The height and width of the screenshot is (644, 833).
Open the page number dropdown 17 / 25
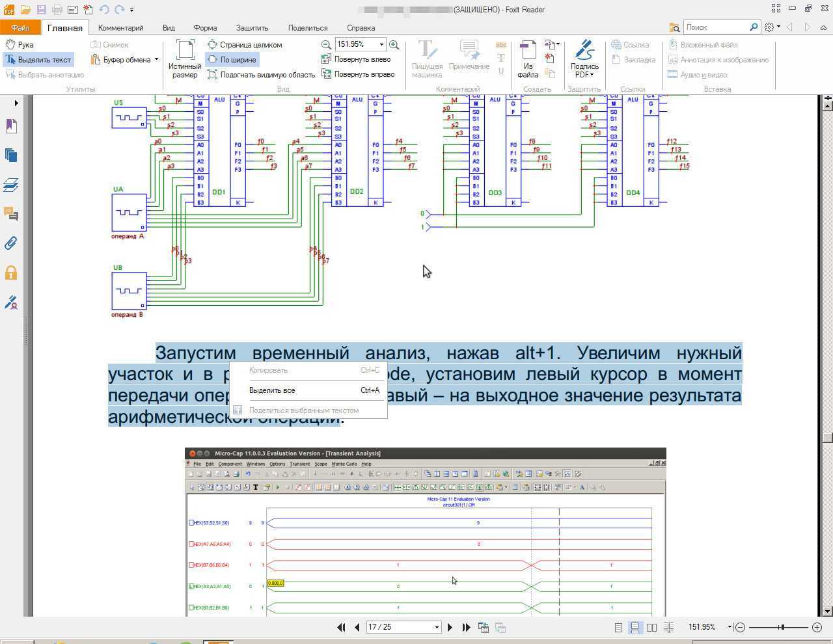click(437, 627)
